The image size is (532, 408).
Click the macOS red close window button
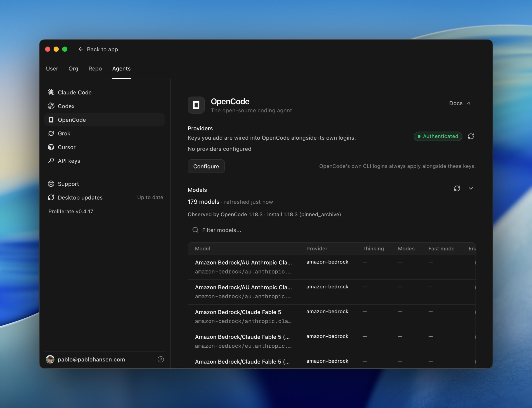click(48, 49)
